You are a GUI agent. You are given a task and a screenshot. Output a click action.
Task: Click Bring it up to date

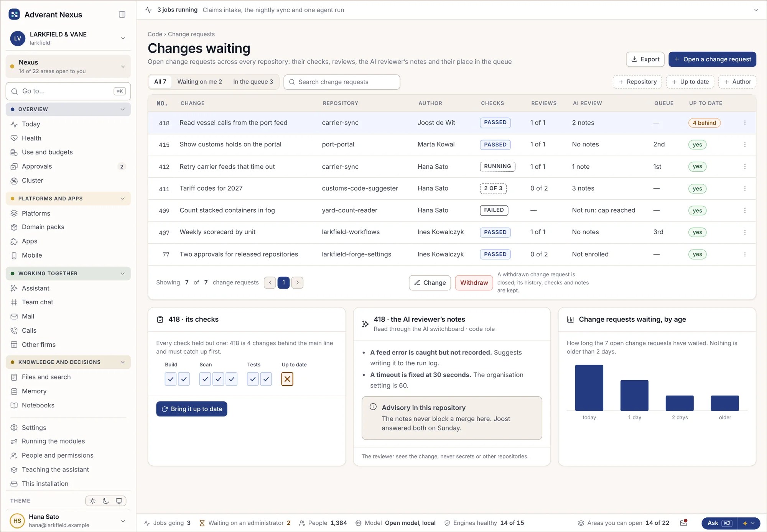pos(192,409)
